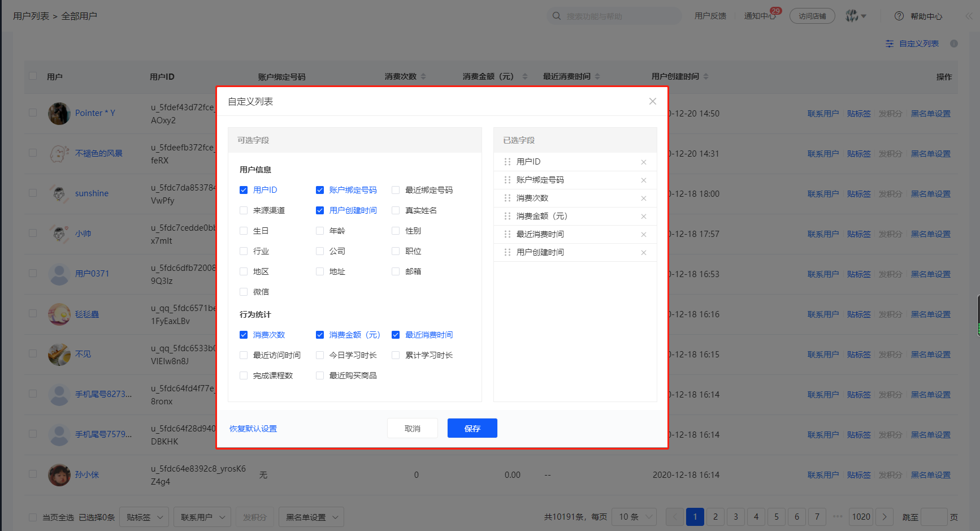Open the 贴标签 batch dropdown
The height and width of the screenshot is (531, 980).
(x=144, y=517)
